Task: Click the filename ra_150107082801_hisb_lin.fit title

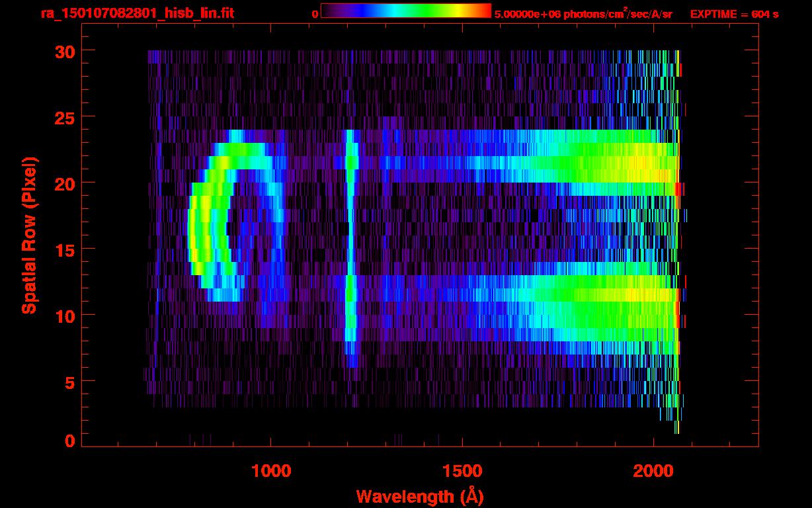Action: click(137, 13)
